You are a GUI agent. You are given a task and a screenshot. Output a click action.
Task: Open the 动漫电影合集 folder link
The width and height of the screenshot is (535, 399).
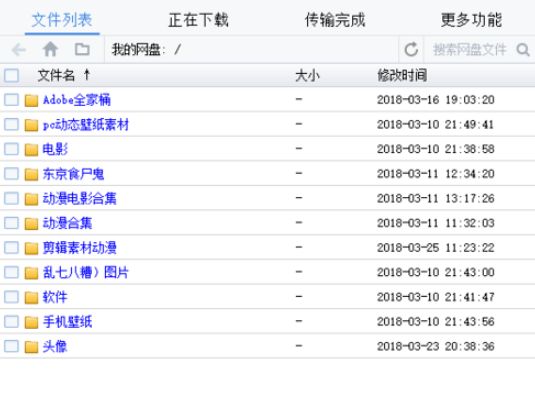coord(79,199)
